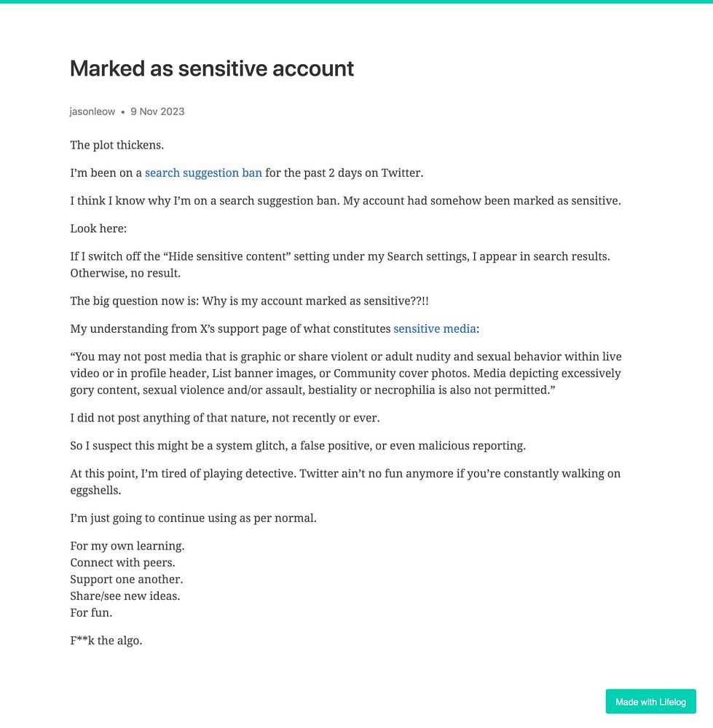713x728 pixels.
Task: Click the "So I suspect this might be" paragraph
Action: click(298, 446)
